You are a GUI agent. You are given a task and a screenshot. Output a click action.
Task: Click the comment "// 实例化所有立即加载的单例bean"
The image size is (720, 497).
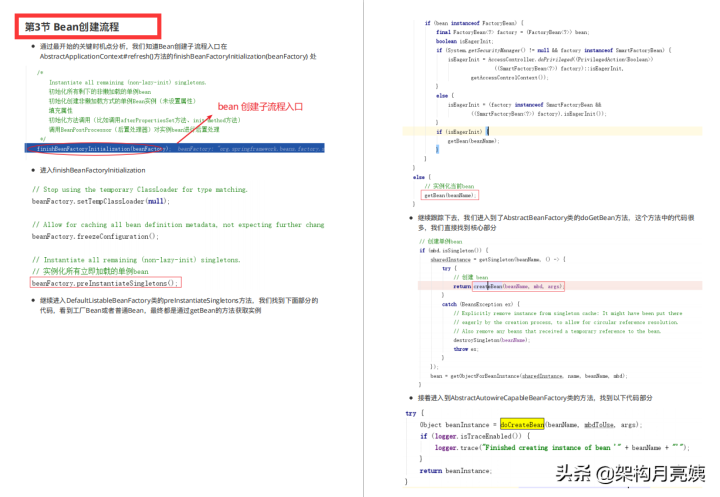tap(90, 271)
